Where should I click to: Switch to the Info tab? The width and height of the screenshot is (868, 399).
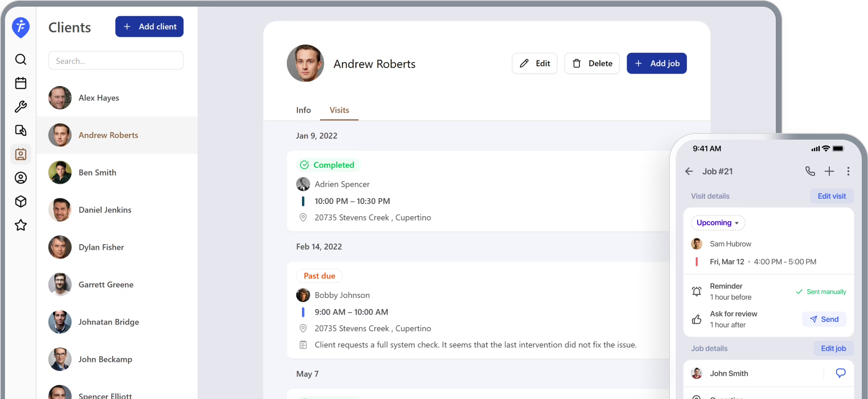pos(303,110)
